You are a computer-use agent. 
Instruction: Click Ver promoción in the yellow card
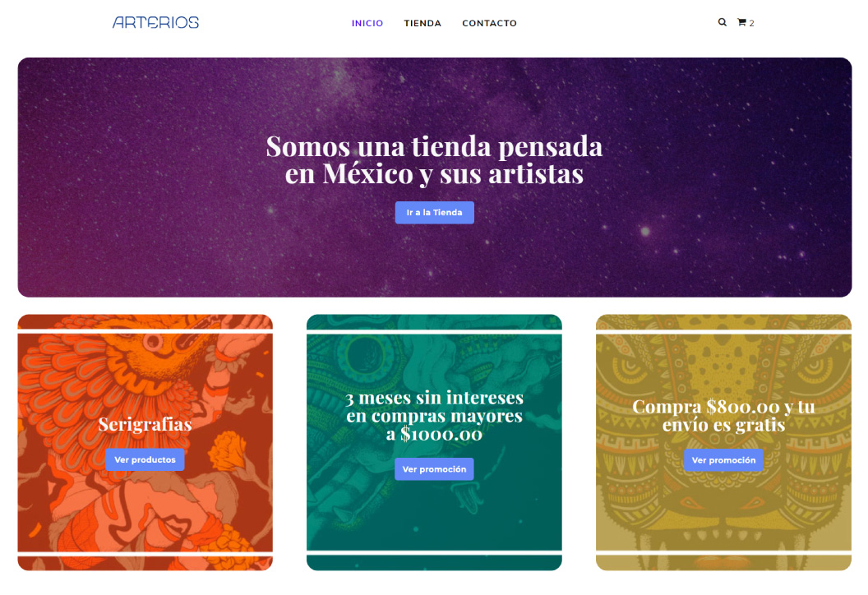(x=723, y=460)
